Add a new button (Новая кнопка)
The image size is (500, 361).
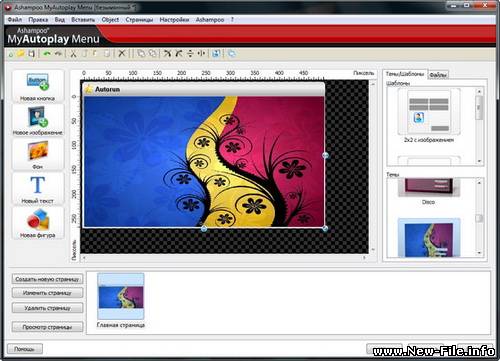[x=38, y=86]
